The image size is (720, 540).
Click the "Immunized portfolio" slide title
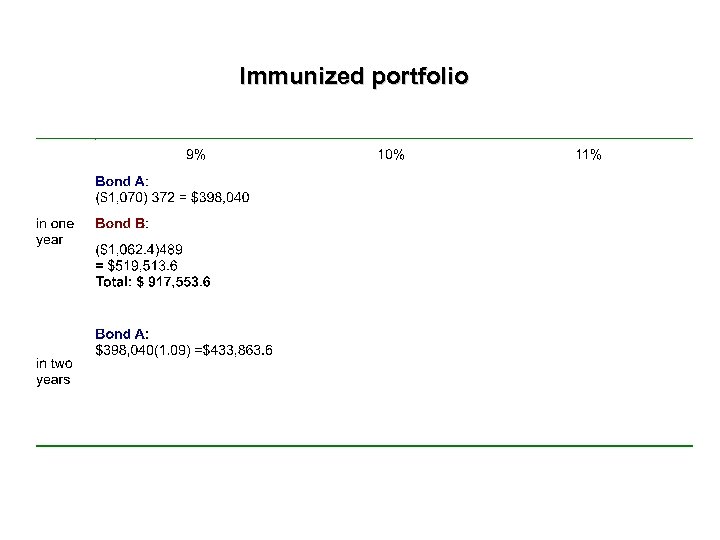[x=353, y=76]
